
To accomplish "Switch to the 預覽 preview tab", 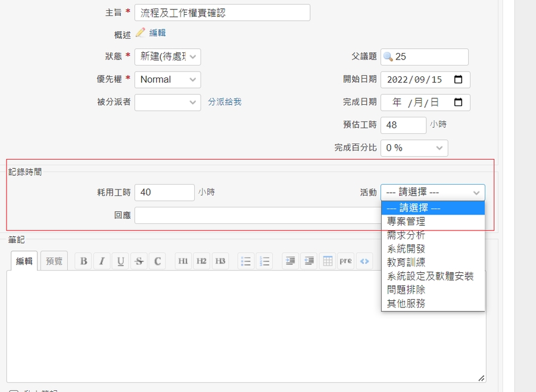I will pyautogui.click(x=54, y=261).
